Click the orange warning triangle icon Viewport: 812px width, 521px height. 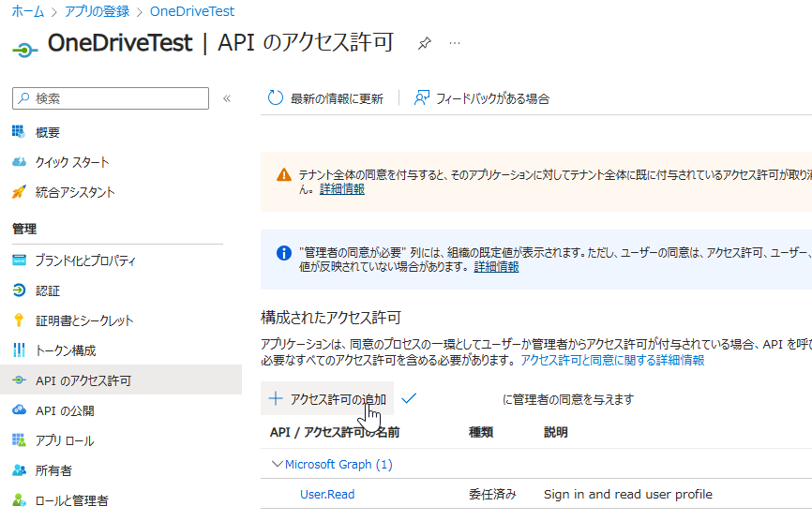(x=284, y=175)
